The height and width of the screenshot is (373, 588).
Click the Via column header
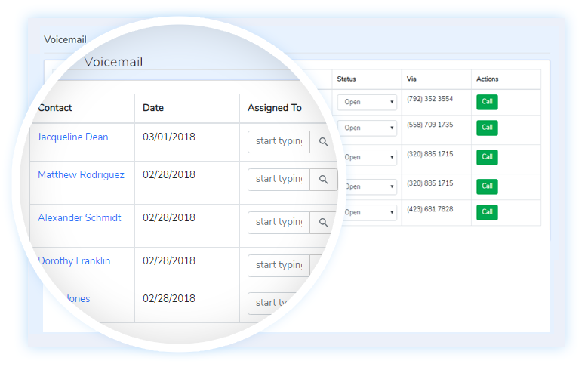pyautogui.click(x=411, y=79)
